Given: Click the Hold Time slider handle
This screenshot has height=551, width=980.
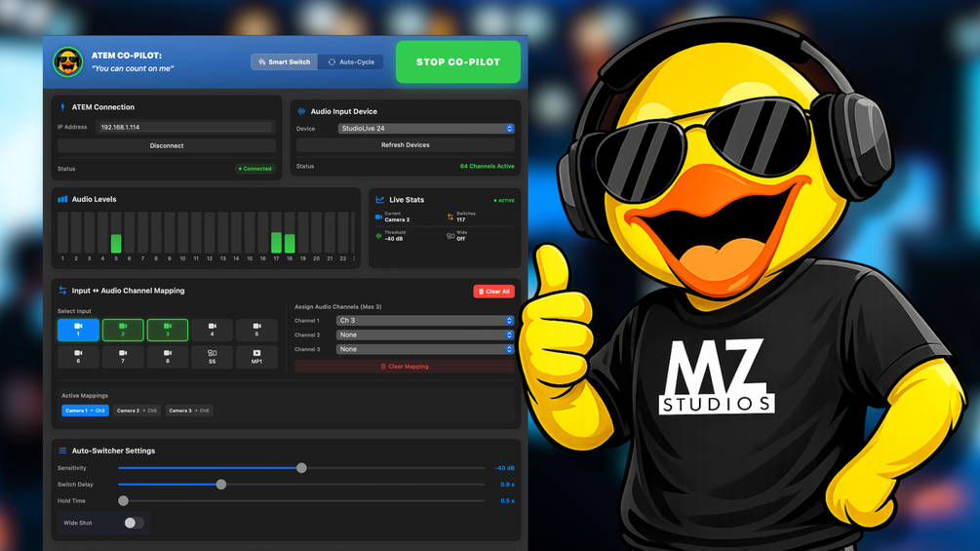Looking at the screenshot, I should 124,501.
